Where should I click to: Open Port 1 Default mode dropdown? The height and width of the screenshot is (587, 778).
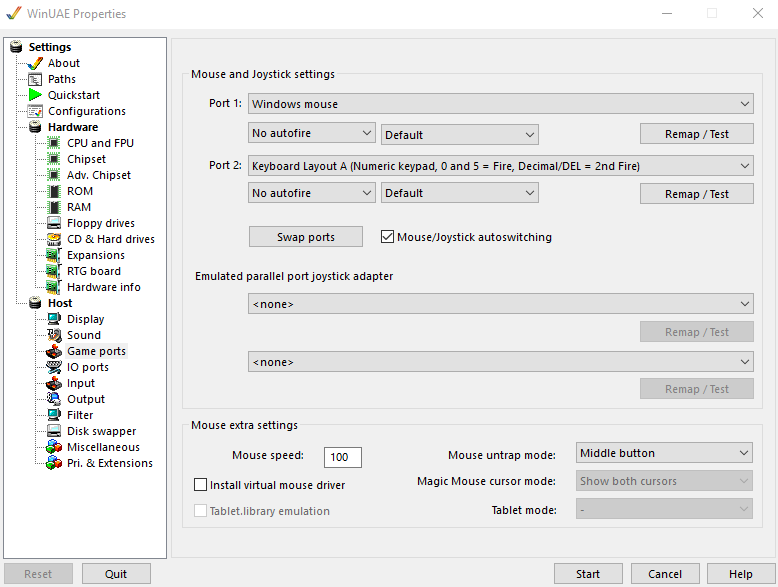click(459, 134)
